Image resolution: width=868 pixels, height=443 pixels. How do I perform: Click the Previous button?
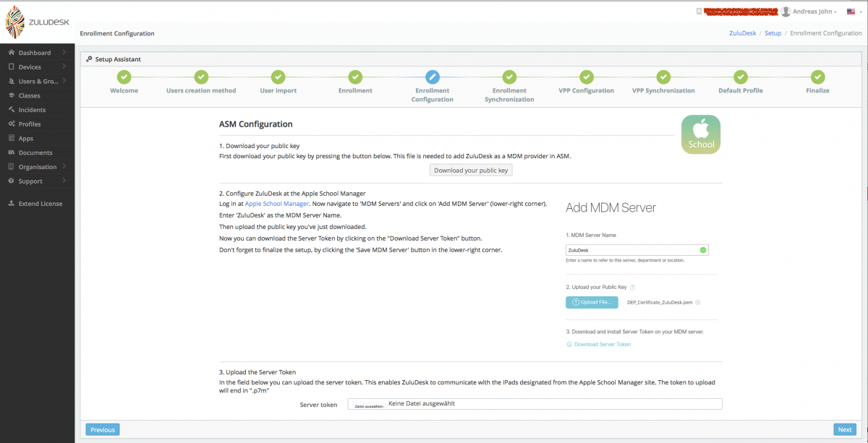tap(103, 430)
